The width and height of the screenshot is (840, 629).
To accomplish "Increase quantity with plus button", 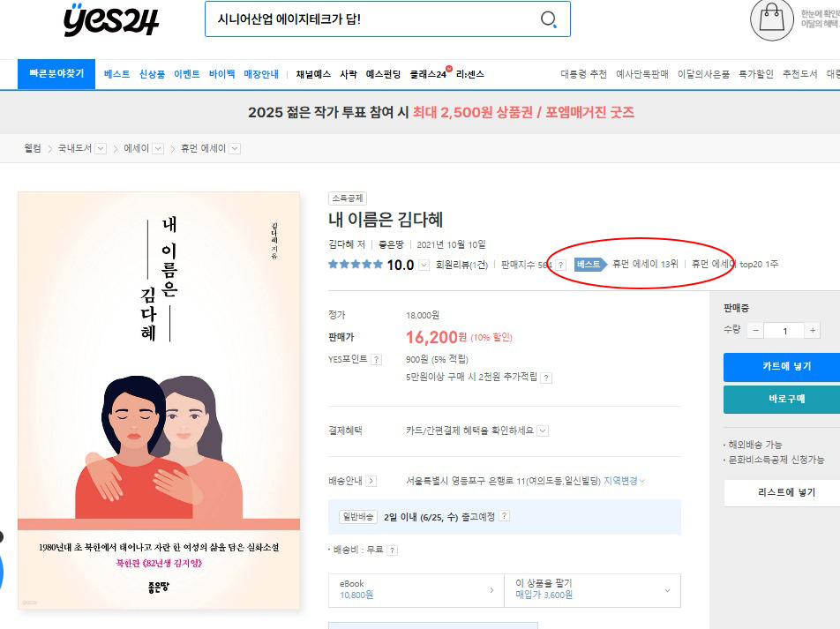I will click(x=813, y=331).
